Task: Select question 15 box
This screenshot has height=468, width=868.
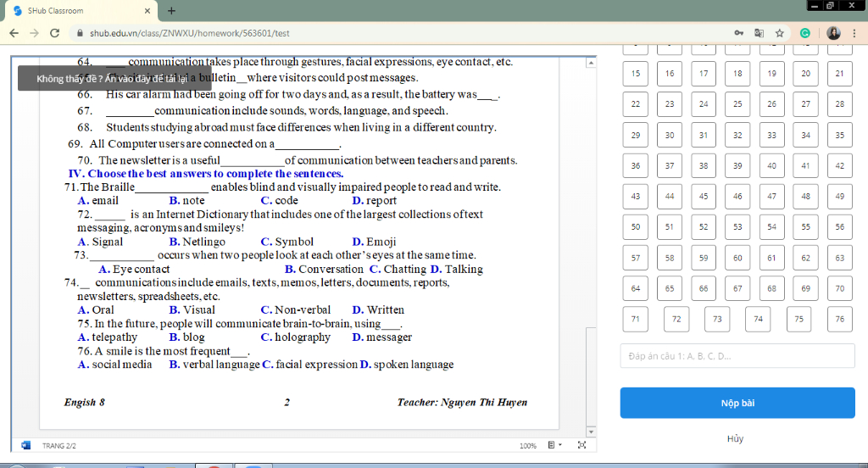Action: point(636,74)
